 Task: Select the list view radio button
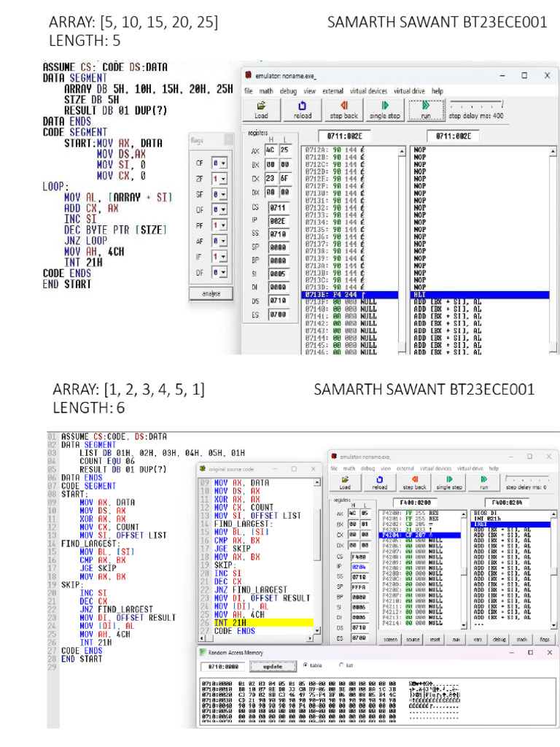[x=341, y=665]
